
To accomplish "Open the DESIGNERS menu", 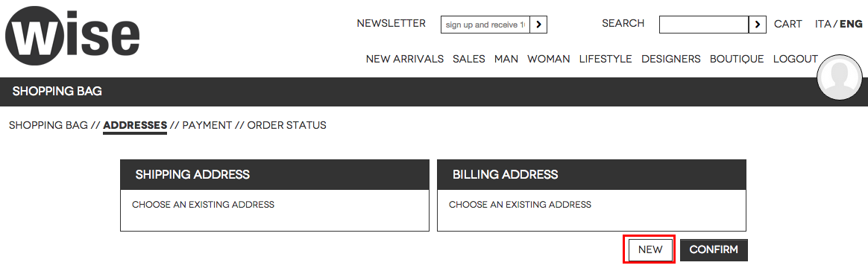I will tap(671, 59).
